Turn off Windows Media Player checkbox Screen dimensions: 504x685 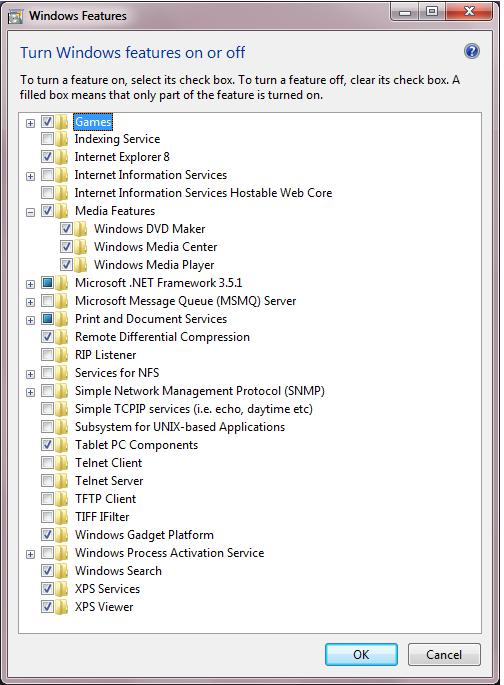click(66, 264)
